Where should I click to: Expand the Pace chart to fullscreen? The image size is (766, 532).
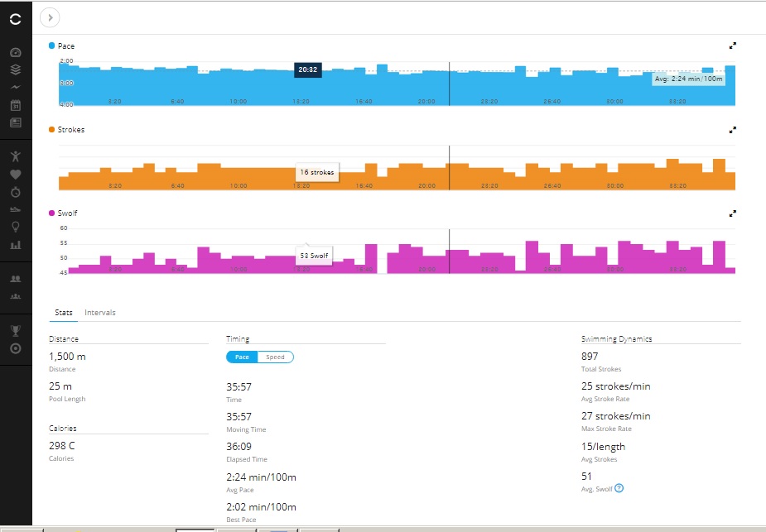pos(732,46)
